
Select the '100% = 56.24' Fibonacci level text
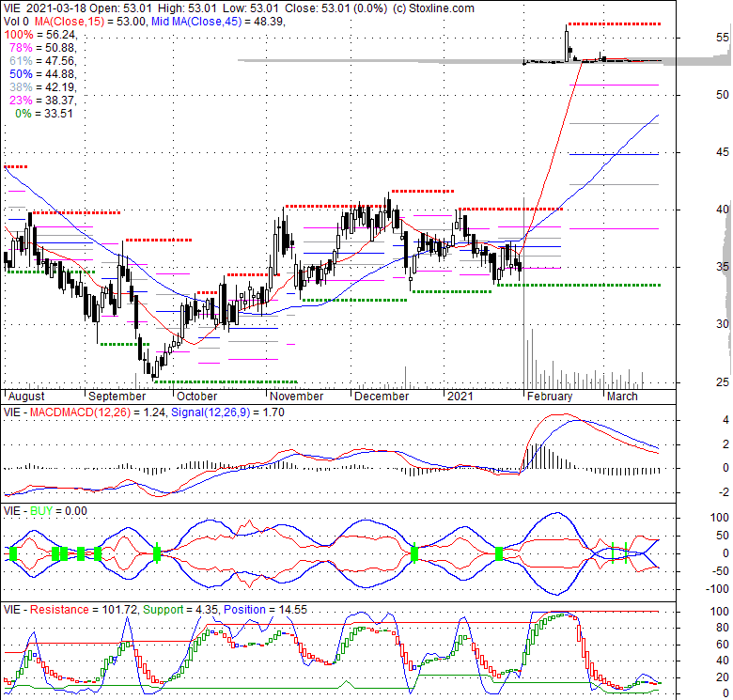[40, 35]
